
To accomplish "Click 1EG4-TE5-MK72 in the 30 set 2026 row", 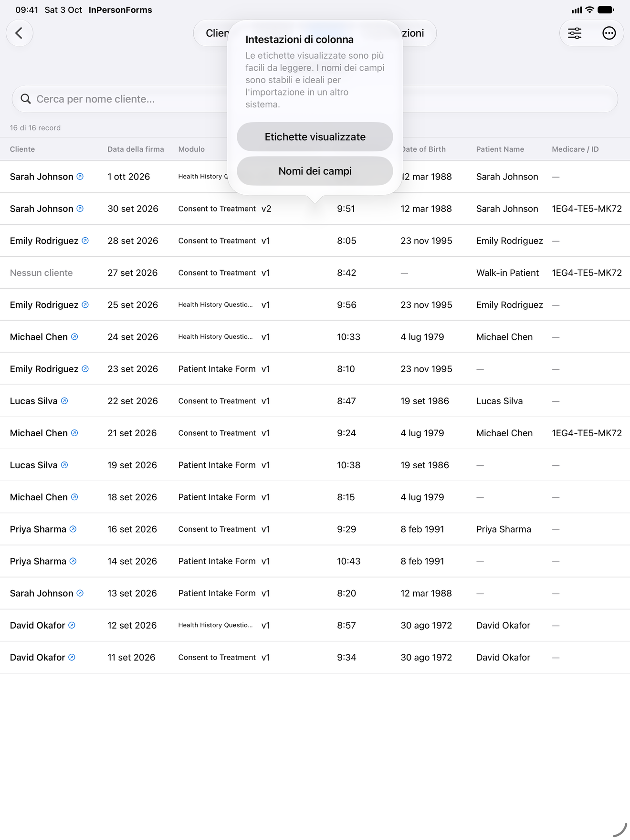I will tap(587, 209).
